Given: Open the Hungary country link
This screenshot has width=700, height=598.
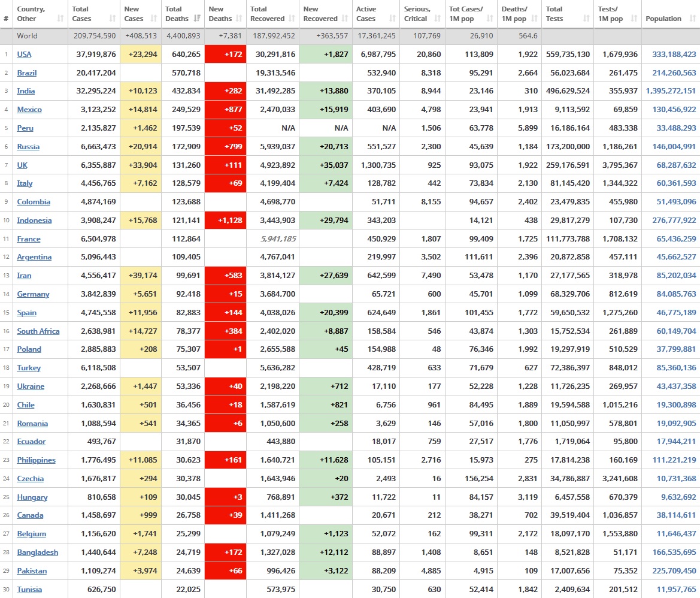Looking at the screenshot, I should tap(32, 497).
